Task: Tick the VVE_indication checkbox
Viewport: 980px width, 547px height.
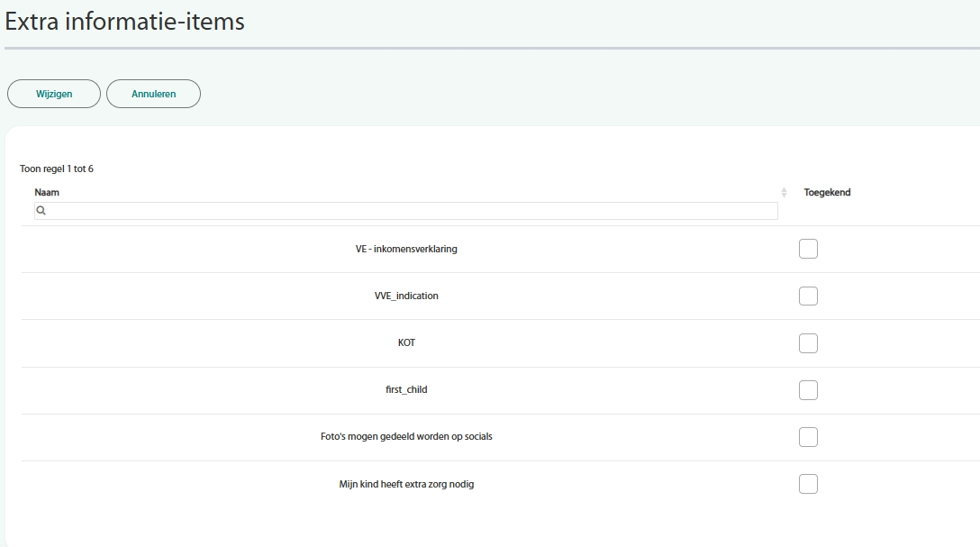Action: (x=808, y=296)
